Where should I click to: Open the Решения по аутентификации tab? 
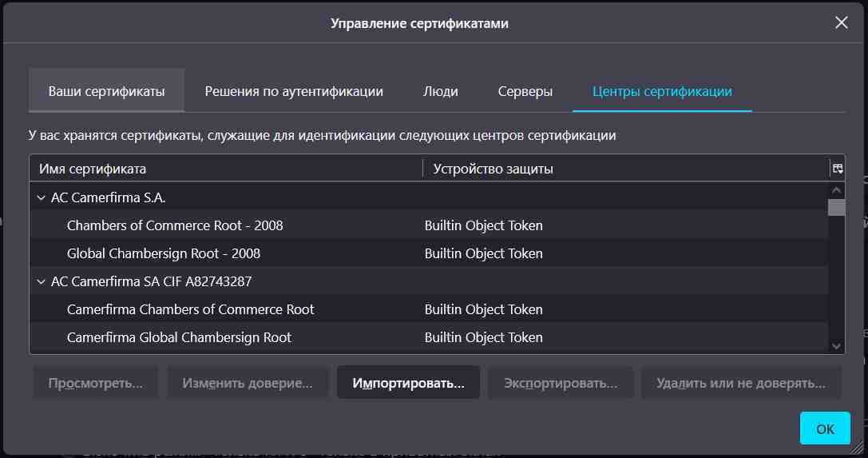coord(294,91)
